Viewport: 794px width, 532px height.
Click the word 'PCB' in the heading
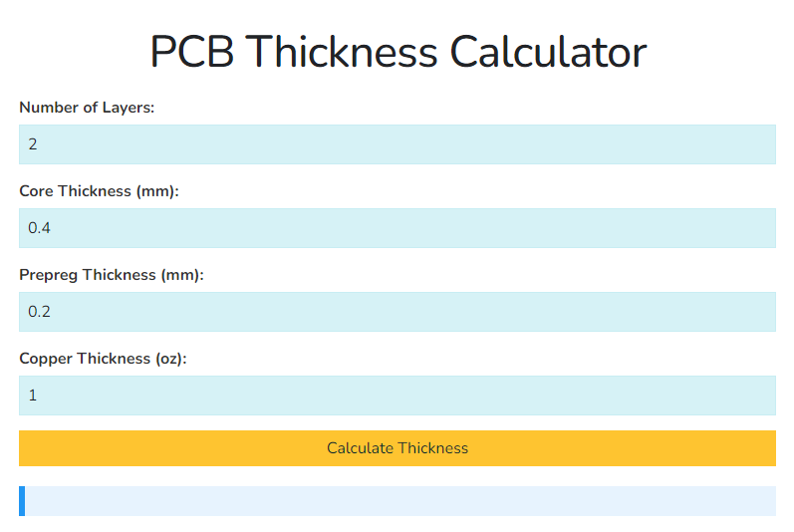[192, 52]
